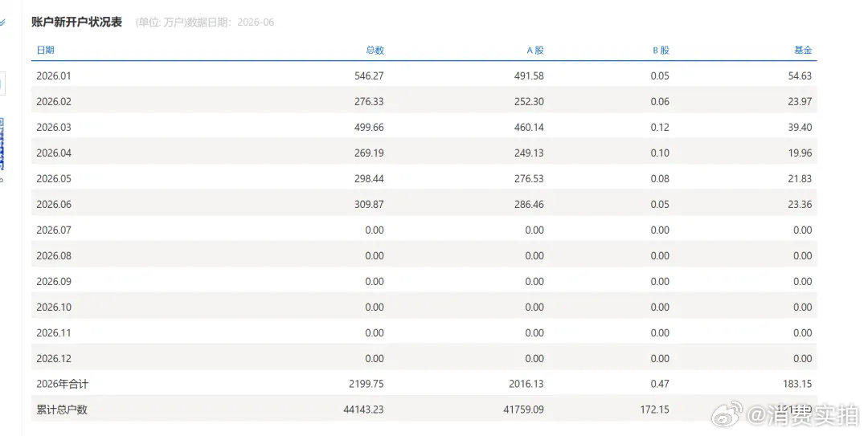Click the total value 298.44
This screenshot has width=868, height=436.
coord(369,179)
